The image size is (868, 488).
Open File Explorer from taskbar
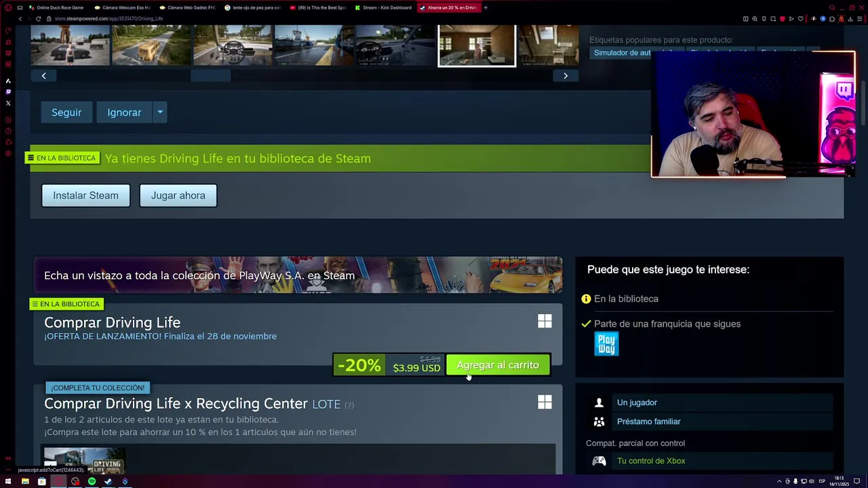(x=25, y=481)
